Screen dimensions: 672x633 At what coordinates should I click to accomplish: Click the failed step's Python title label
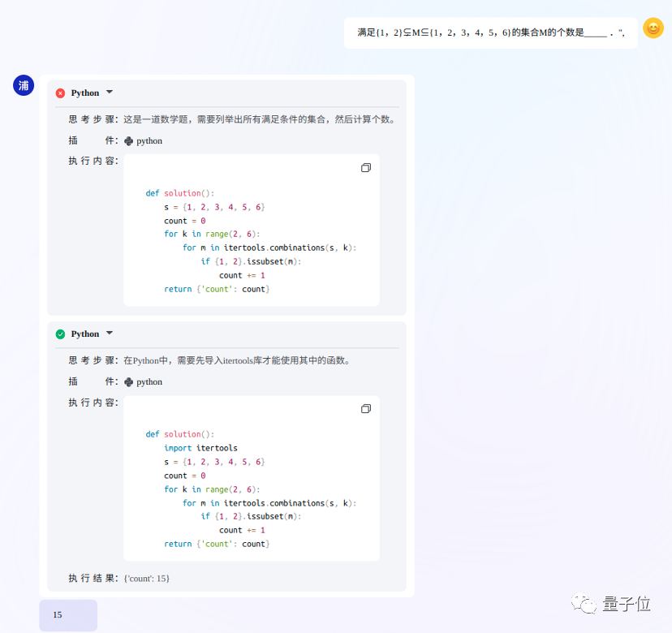(x=85, y=93)
